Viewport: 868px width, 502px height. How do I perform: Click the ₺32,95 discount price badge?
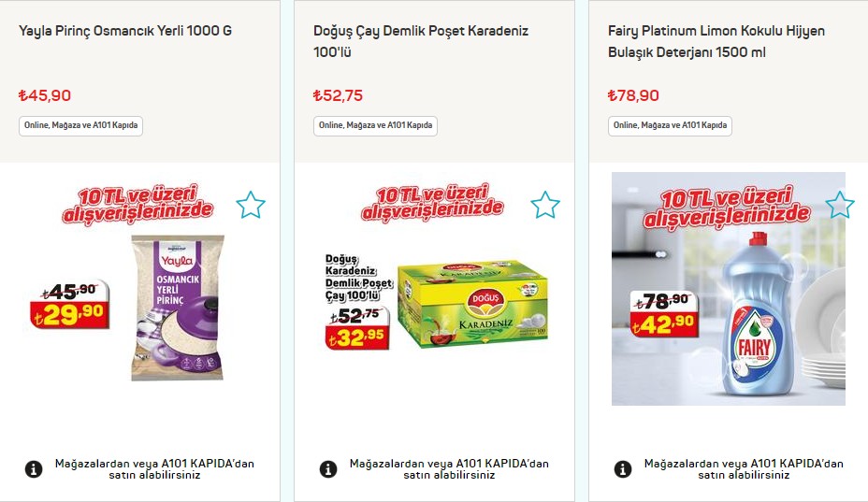click(357, 337)
